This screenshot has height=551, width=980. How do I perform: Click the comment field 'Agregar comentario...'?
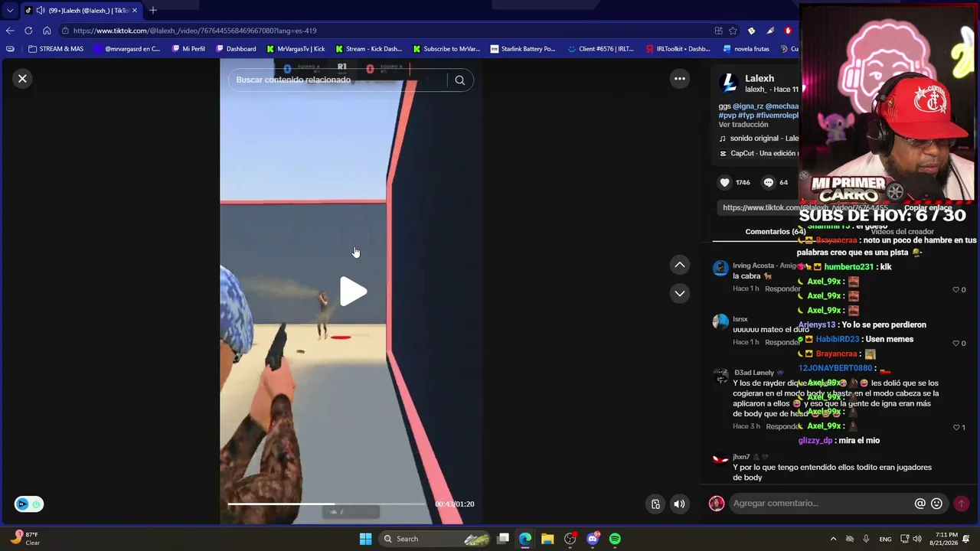pyautogui.click(x=820, y=503)
